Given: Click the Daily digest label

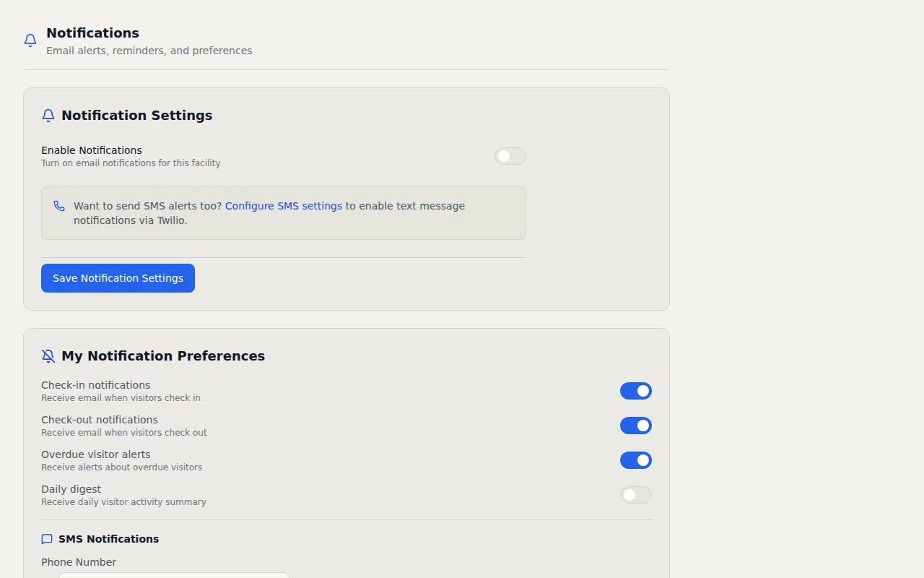Looking at the screenshot, I should pos(71,489).
